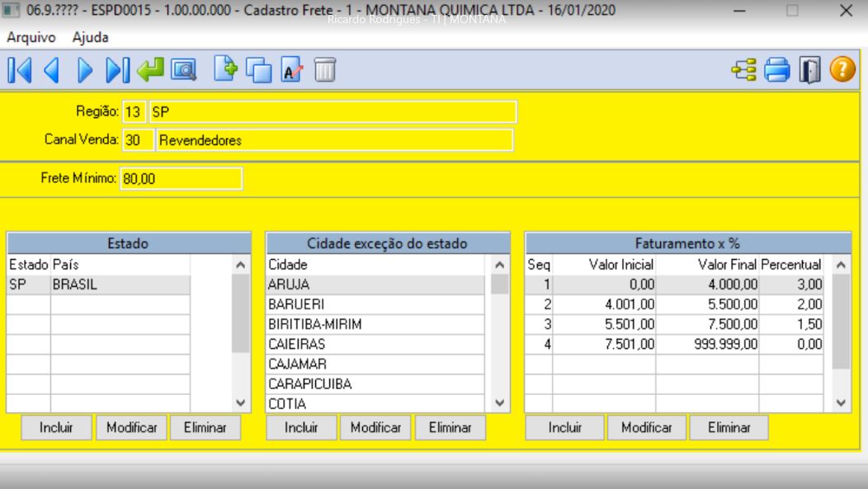868x489 pixels.
Task: Go to first record icon
Action: point(19,70)
